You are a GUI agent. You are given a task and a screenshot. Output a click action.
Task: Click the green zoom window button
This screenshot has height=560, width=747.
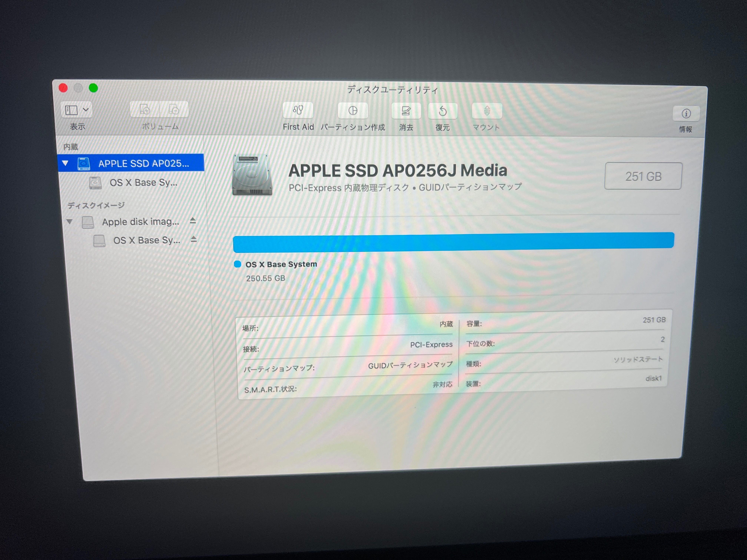[93, 88]
